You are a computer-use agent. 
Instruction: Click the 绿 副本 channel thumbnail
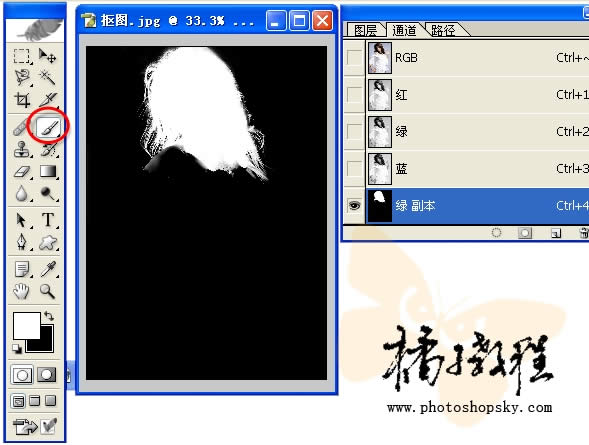(380, 205)
